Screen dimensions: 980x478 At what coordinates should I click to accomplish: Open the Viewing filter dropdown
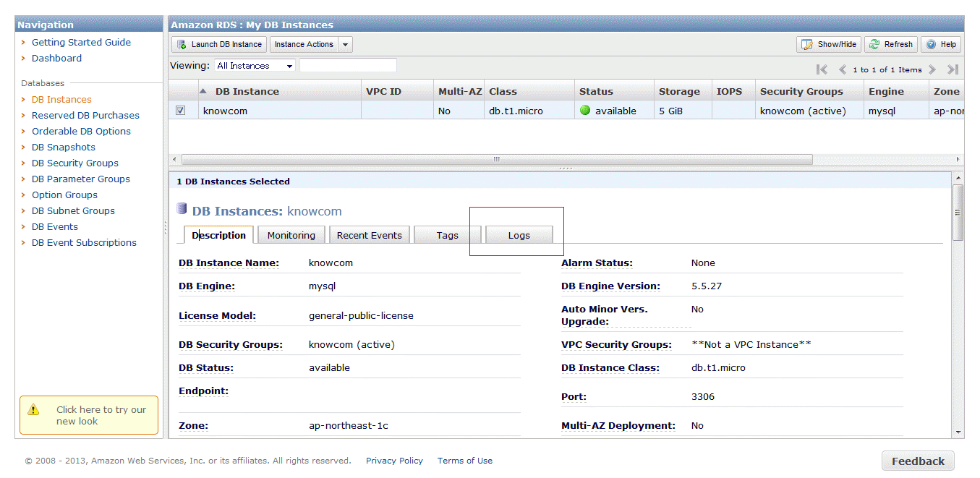(x=255, y=66)
